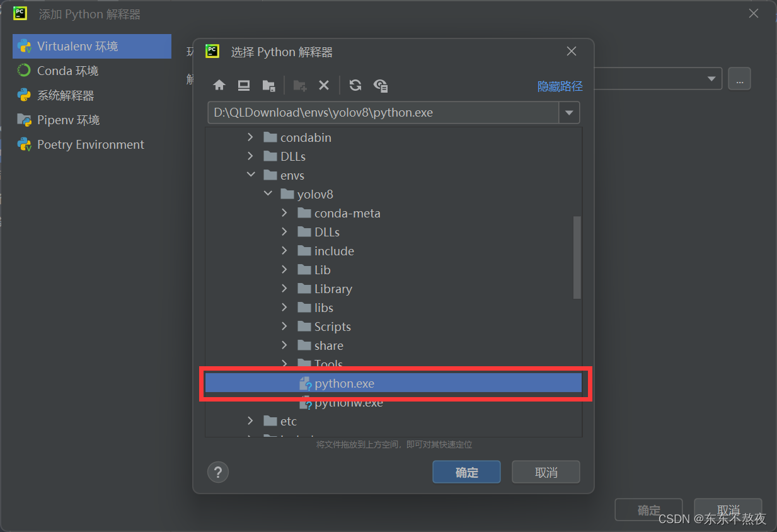Toggle show hidden files icon
The image size is (777, 532).
381,85
